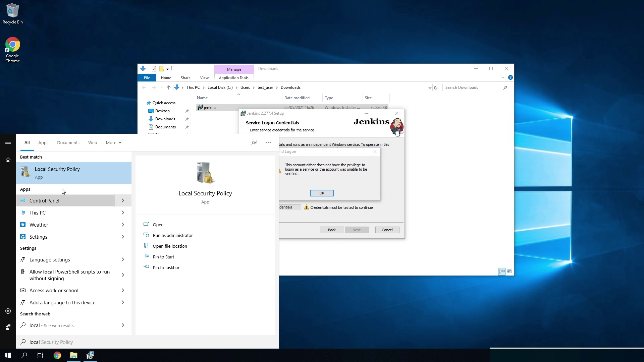Click the Explorer refresh icon
644x362 pixels.
436,87
